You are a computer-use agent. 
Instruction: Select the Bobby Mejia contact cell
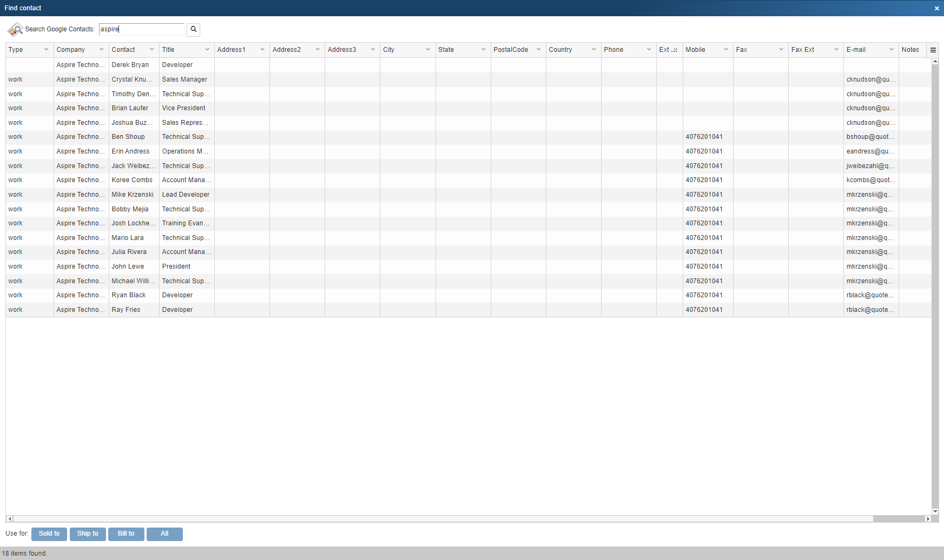coord(134,209)
